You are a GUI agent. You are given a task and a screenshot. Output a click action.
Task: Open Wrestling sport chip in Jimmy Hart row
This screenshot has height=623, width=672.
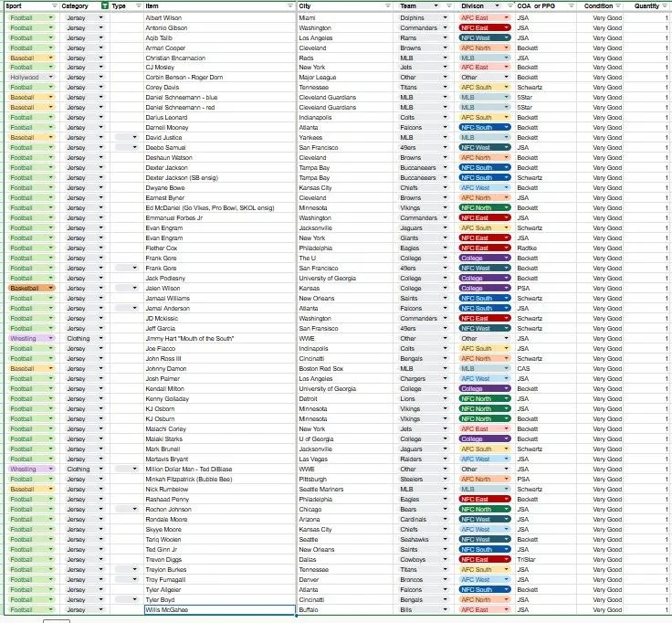coord(32,338)
